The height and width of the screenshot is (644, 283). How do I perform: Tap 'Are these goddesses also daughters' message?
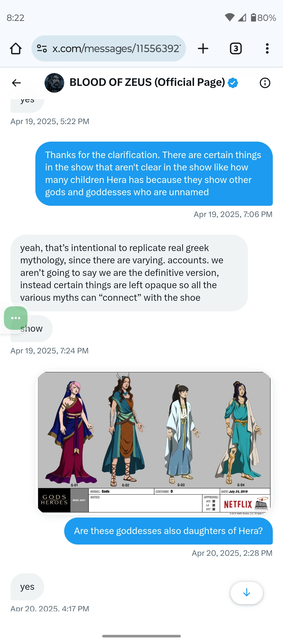(x=168, y=531)
